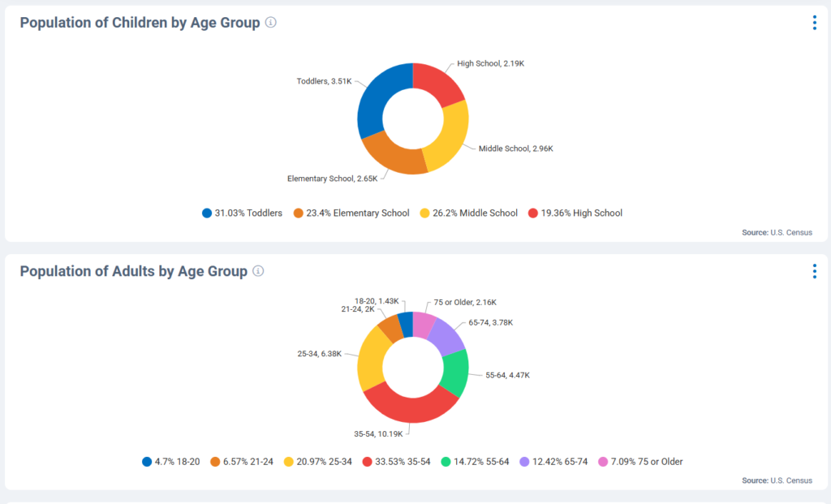The image size is (831, 504).
Task: Toggle Elementary School legend item
Action: [353, 213]
